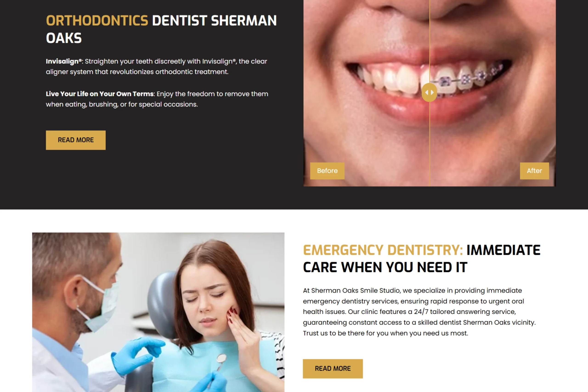588x392 pixels.
Task: Click the vertical gold divider line below the handle
Action: (430, 144)
